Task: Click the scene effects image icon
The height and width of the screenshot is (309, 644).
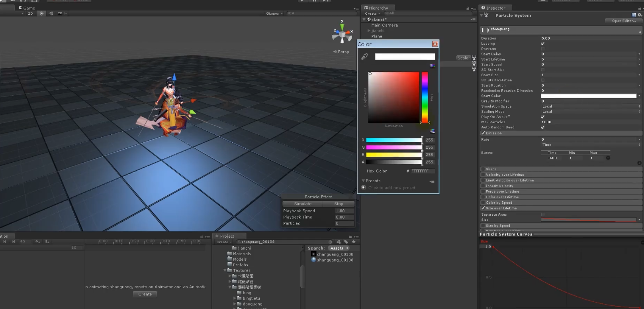Action: 60,14
